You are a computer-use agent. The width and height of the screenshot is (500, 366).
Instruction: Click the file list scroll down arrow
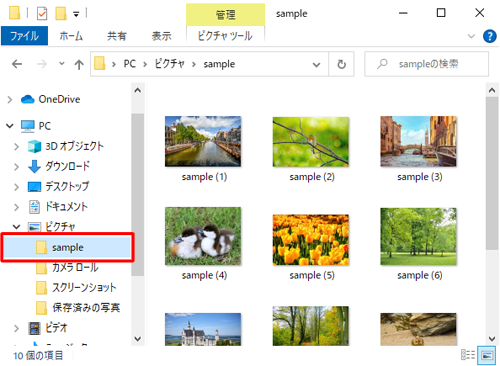[492, 339]
